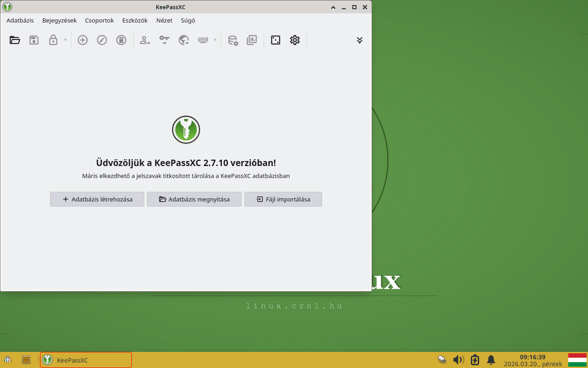
Task: Click the Adatbázis létrehozása button
Action: coord(97,199)
